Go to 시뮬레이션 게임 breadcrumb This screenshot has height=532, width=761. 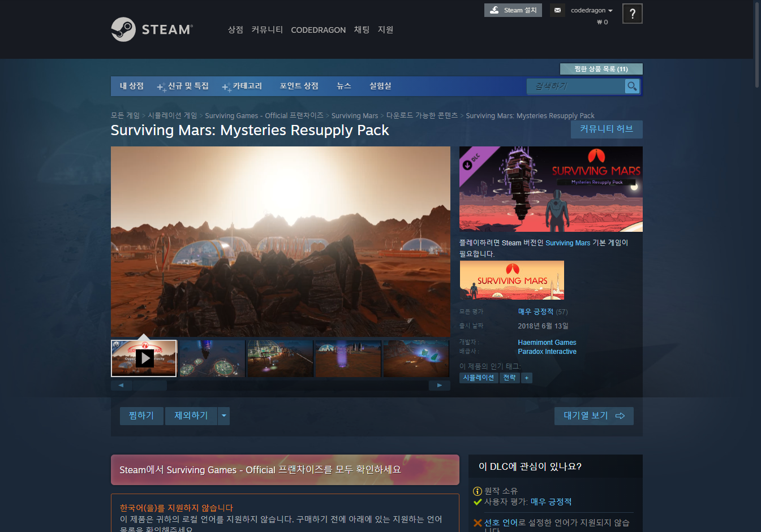click(172, 115)
